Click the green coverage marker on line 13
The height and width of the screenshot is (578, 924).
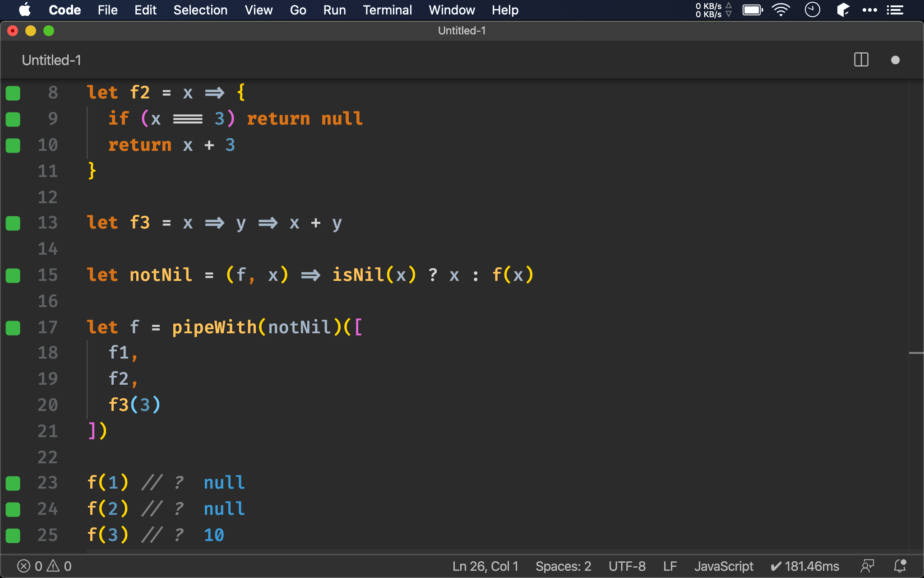(x=13, y=223)
